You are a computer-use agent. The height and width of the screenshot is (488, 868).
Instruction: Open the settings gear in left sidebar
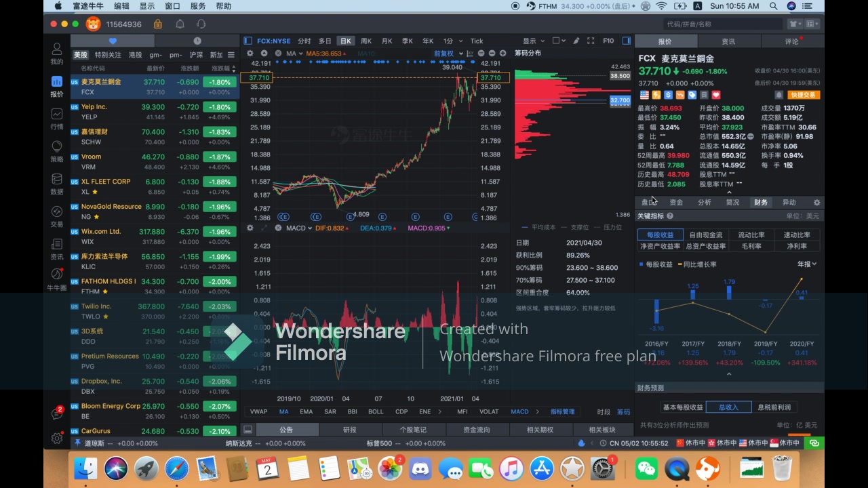[57, 439]
